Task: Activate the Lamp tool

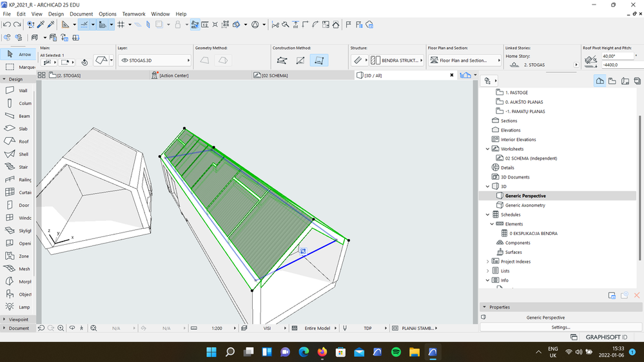Action: [16, 307]
